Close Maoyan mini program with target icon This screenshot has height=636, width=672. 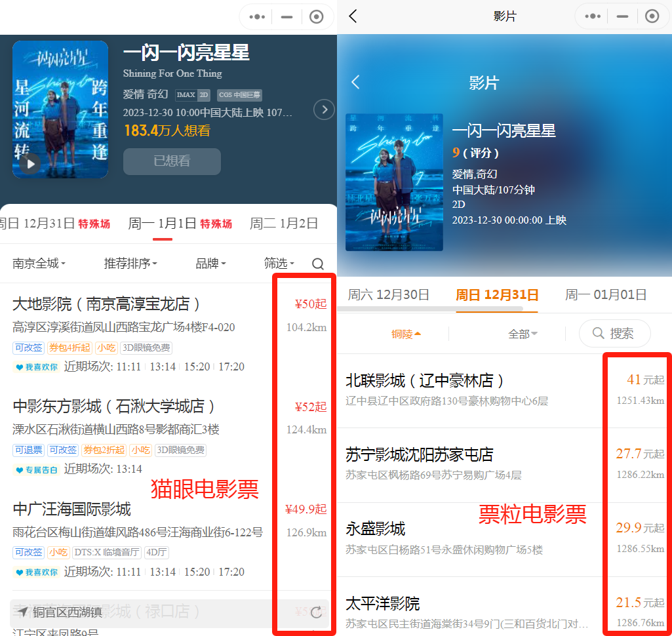316,17
